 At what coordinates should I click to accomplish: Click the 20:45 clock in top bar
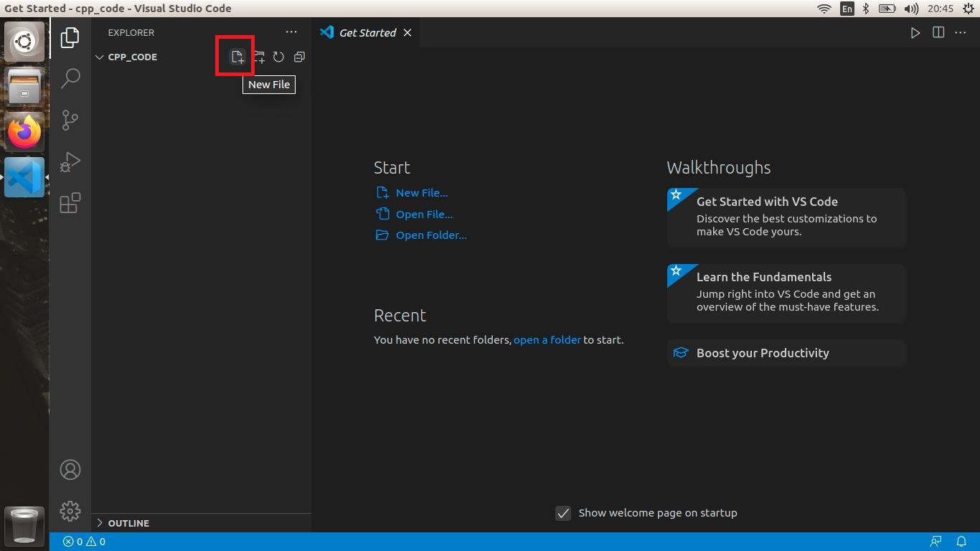coord(940,9)
